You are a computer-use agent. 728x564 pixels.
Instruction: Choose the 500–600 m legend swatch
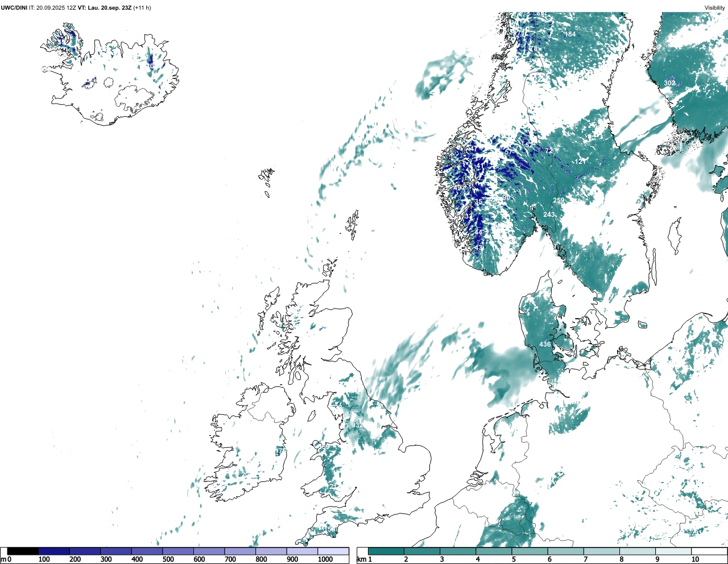click(x=178, y=551)
